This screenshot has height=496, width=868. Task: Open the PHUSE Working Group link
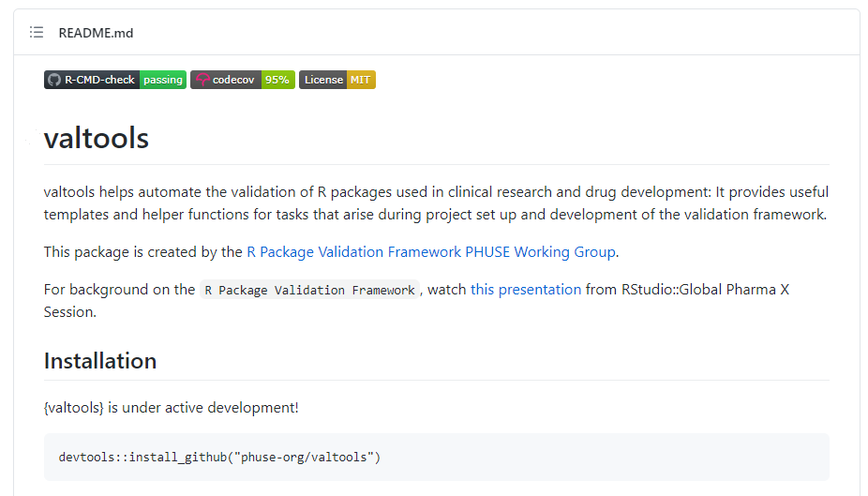tap(431, 252)
